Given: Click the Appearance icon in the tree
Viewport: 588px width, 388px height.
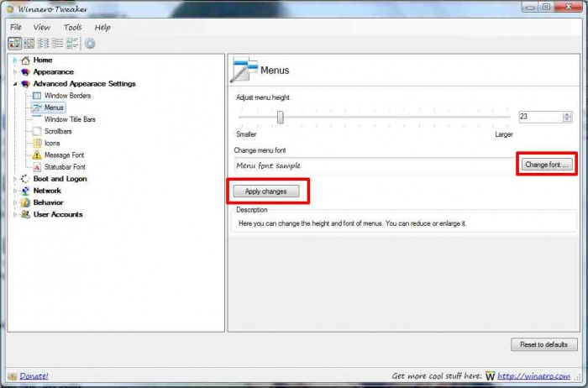Looking at the screenshot, I should pyautogui.click(x=25, y=72).
